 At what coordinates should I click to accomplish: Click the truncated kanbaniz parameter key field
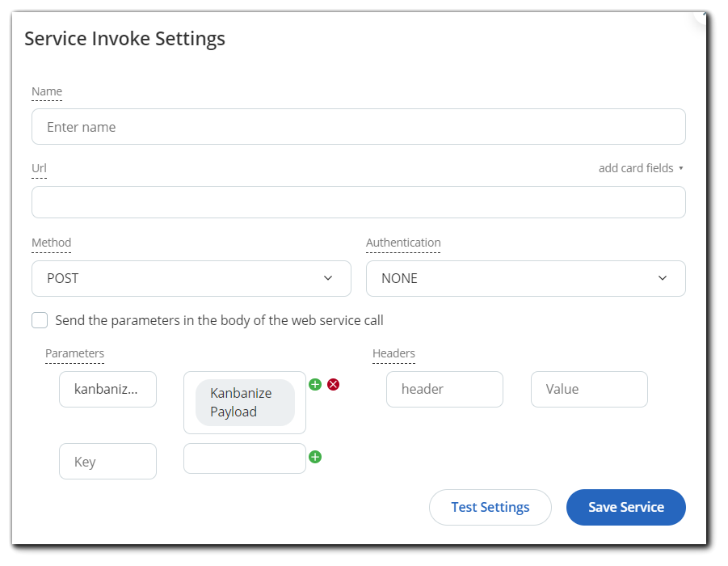click(x=107, y=389)
